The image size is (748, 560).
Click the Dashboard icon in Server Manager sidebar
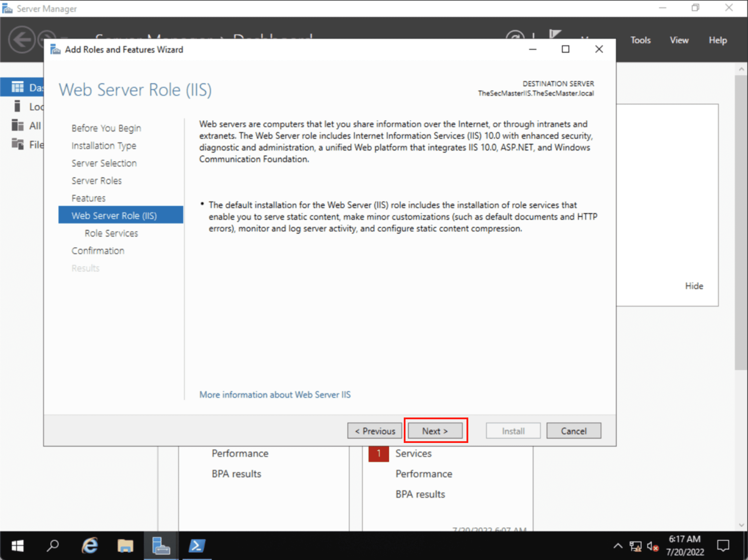coord(18,87)
